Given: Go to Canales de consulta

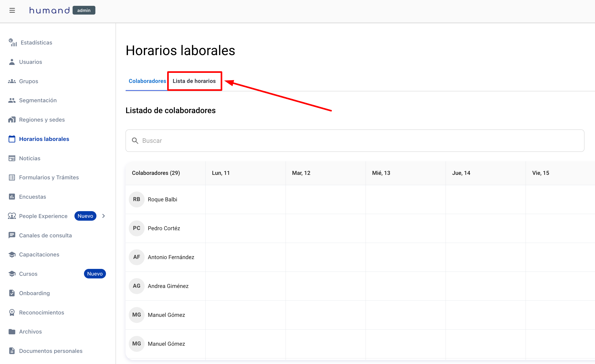Looking at the screenshot, I should pos(45,235).
